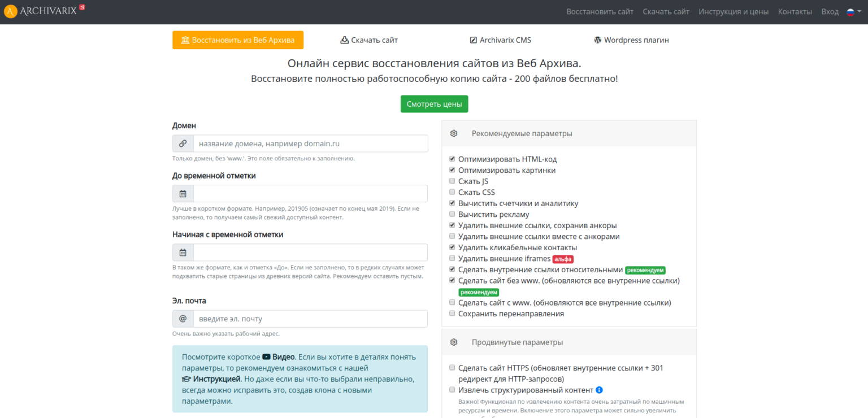Click the 'Начиная с временной отметки' input field
The image size is (868, 418).
(x=311, y=252)
